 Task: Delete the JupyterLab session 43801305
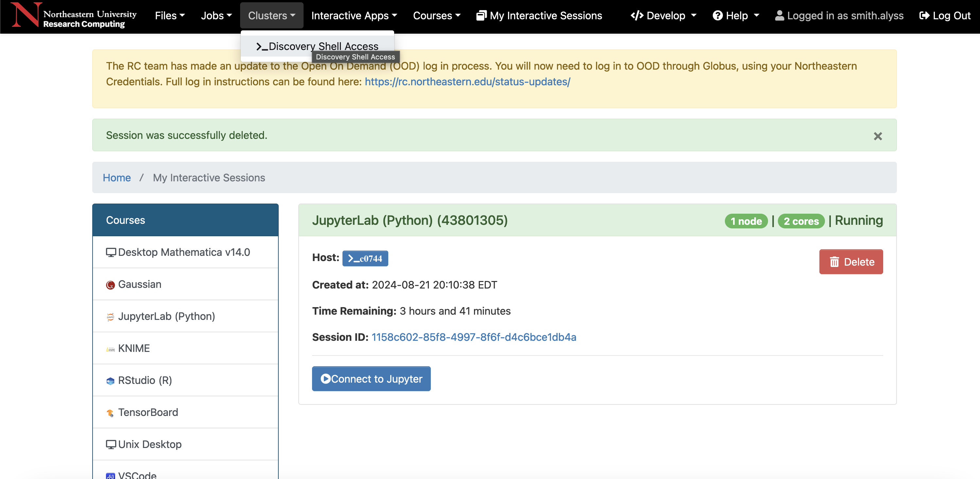click(852, 261)
